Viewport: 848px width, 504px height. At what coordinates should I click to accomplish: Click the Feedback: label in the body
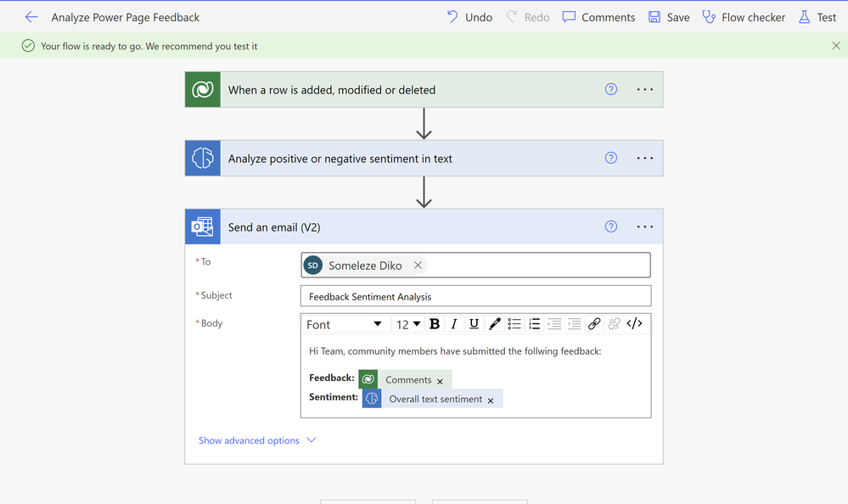click(x=332, y=378)
